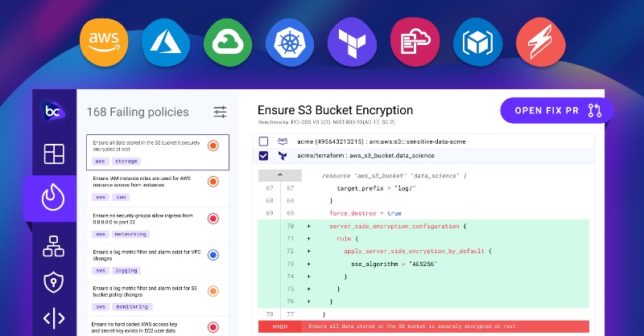Click the OPEN FIX PR button
Viewport: 644px width, 336px height.
coord(556,110)
